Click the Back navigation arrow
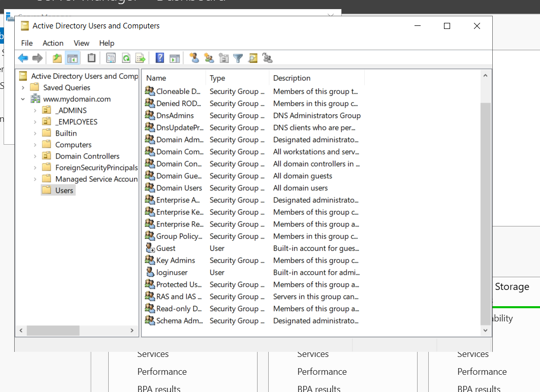 click(x=23, y=58)
